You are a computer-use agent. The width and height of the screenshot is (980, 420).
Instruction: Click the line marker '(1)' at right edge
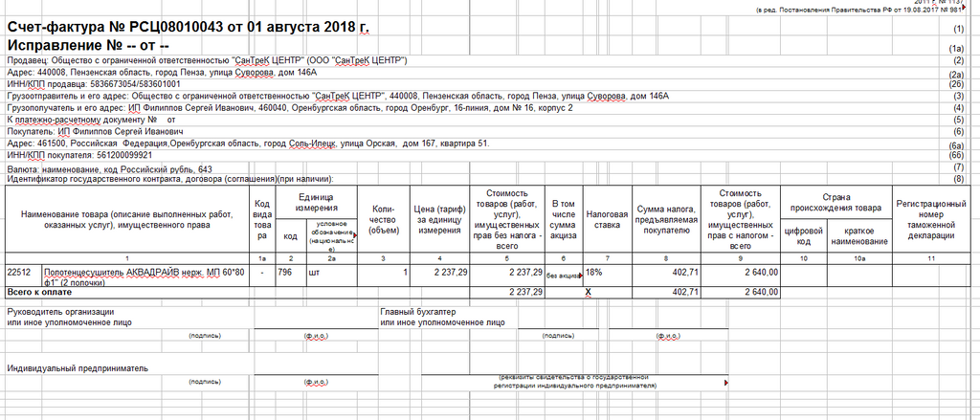click(x=959, y=30)
